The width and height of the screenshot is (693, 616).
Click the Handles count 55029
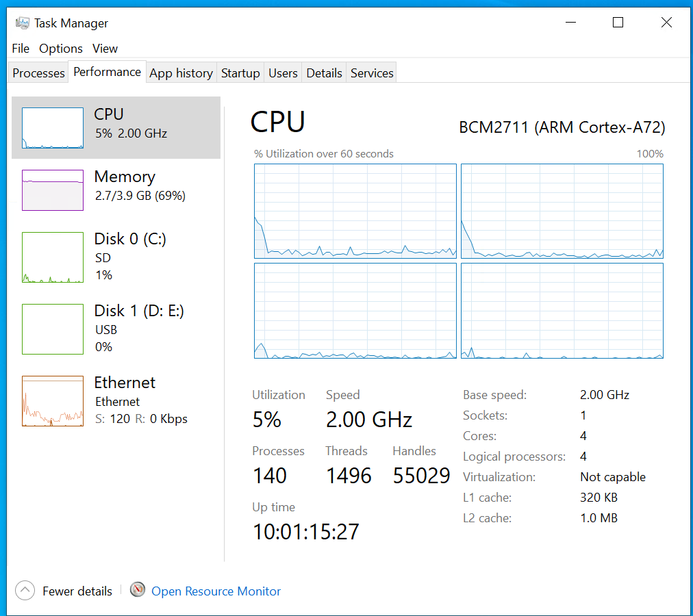pos(421,476)
